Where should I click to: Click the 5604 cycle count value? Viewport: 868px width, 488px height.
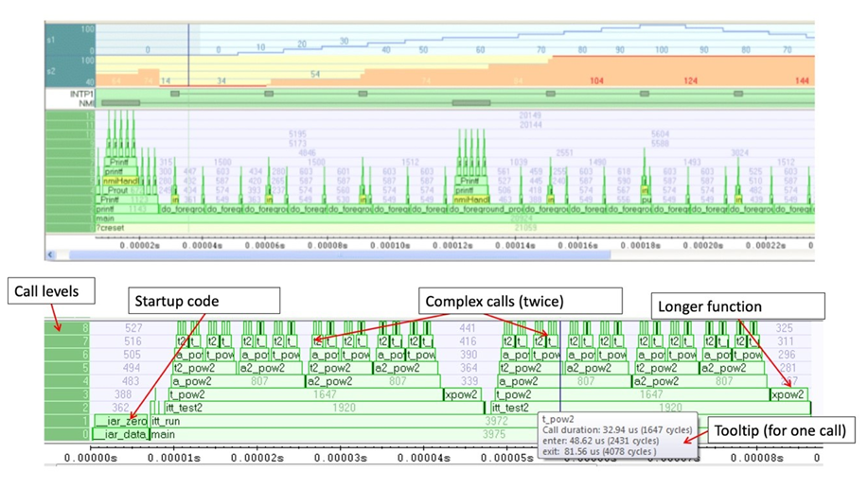pos(661,134)
